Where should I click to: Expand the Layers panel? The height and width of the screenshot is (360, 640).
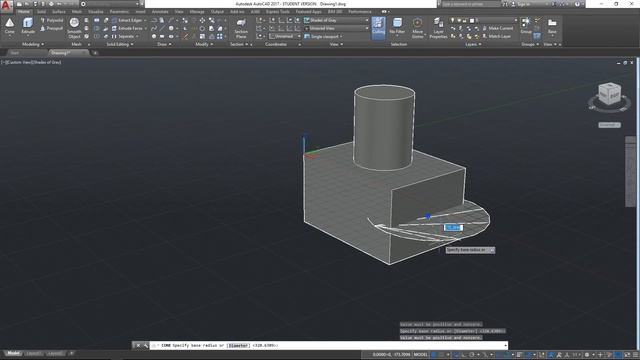pos(473,44)
